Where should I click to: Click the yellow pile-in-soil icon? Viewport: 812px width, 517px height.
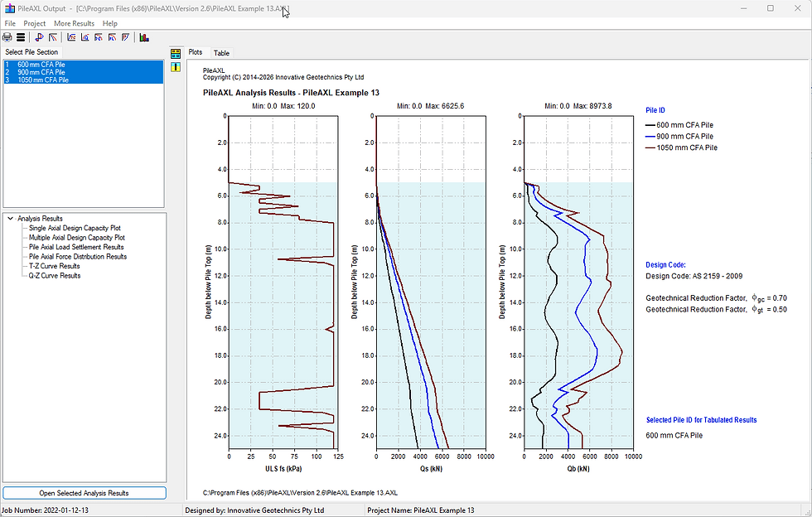[x=176, y=67]
